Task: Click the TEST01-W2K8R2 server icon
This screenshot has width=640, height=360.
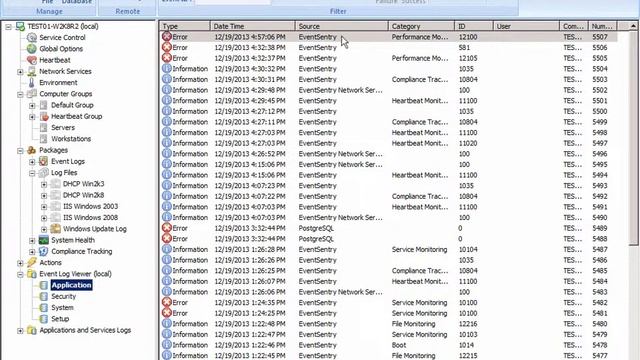Action: point(20,27)
